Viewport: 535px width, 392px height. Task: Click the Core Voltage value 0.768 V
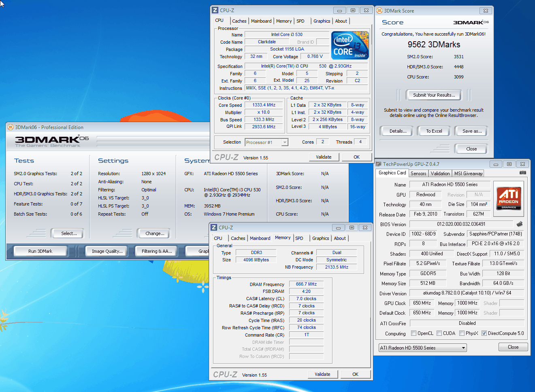(x=315, y=56)
